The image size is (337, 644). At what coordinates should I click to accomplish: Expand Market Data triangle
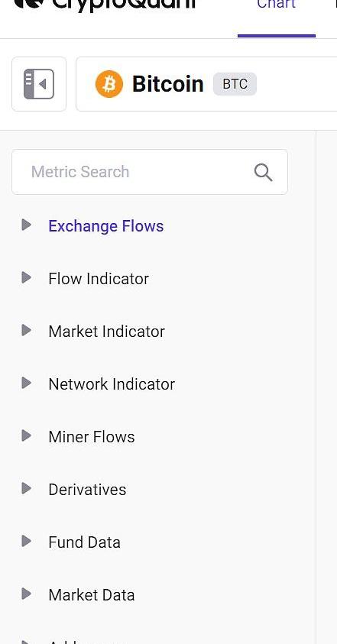(26, 594)
